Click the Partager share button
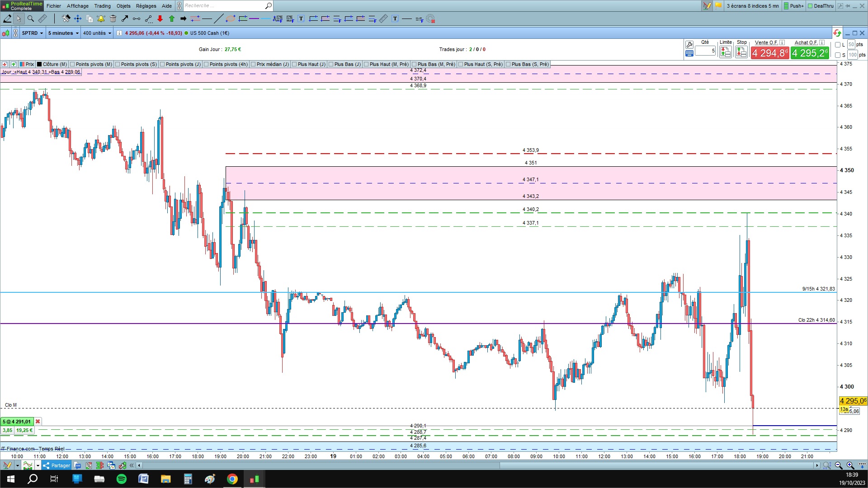The width and height of the screenshot is (868, 488). pyautogui.click(x=57, y=465)
